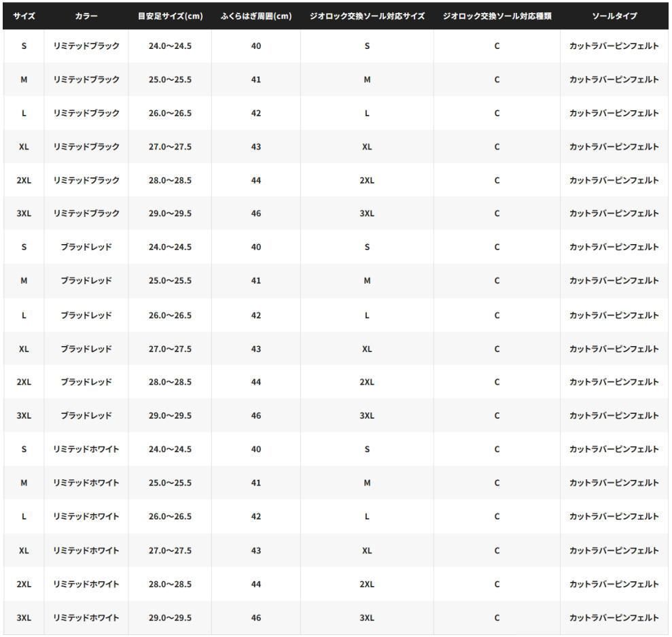Click the 2XL size cell for ブラッドレッド

(24, 382)
